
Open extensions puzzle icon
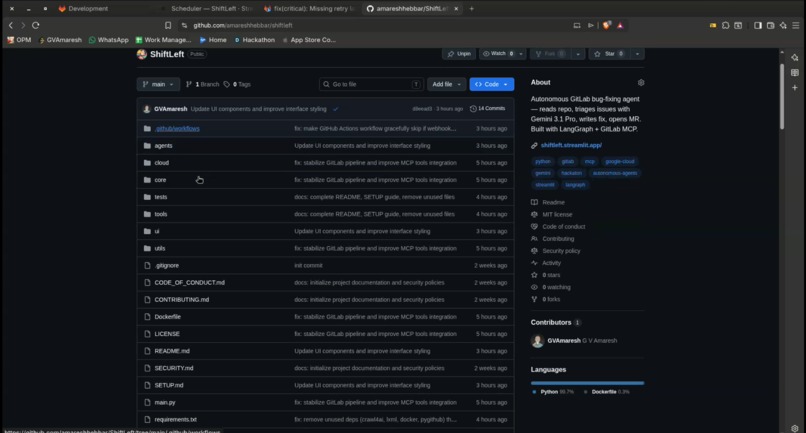pos(725,25)
